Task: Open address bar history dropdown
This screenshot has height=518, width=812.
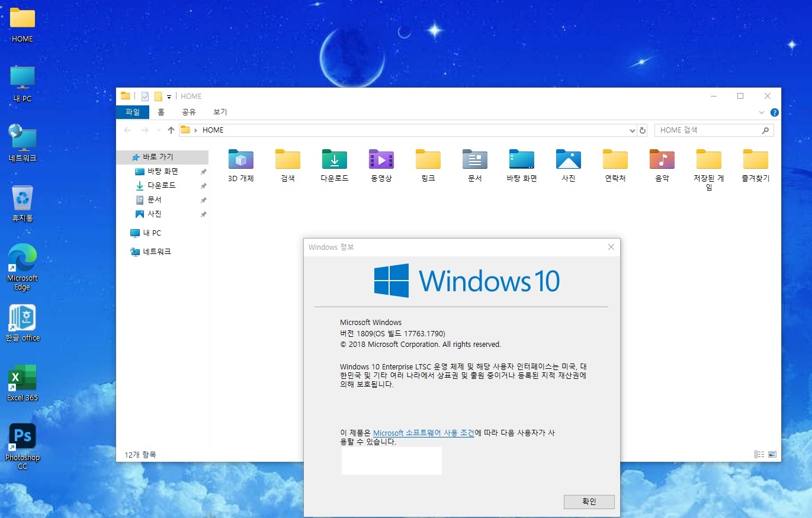Action: pyautogui.click(x=633, y=130)
